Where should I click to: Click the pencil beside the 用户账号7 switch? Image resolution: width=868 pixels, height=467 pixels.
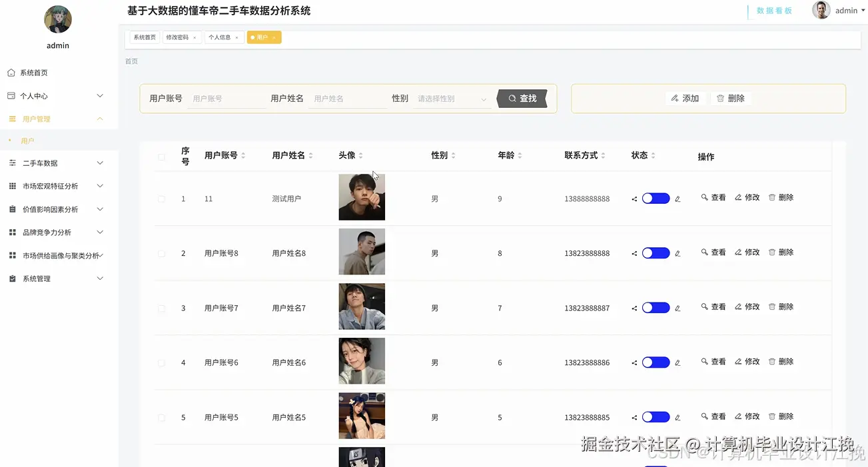[677, 308]
